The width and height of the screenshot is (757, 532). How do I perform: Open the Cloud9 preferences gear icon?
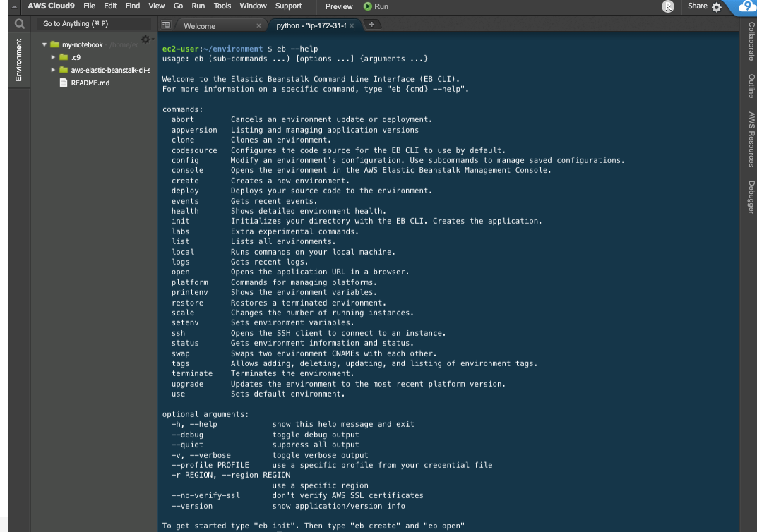[717, 7]
